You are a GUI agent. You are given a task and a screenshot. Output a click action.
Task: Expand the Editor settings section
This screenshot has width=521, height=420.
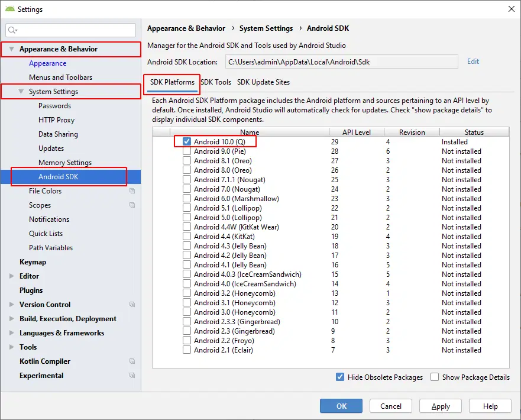(x=11, y=276)
